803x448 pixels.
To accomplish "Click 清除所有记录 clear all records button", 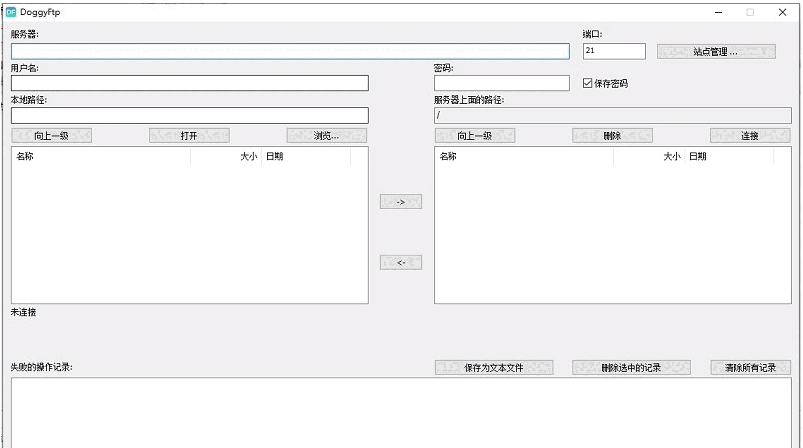I will [x=751, y=368].
